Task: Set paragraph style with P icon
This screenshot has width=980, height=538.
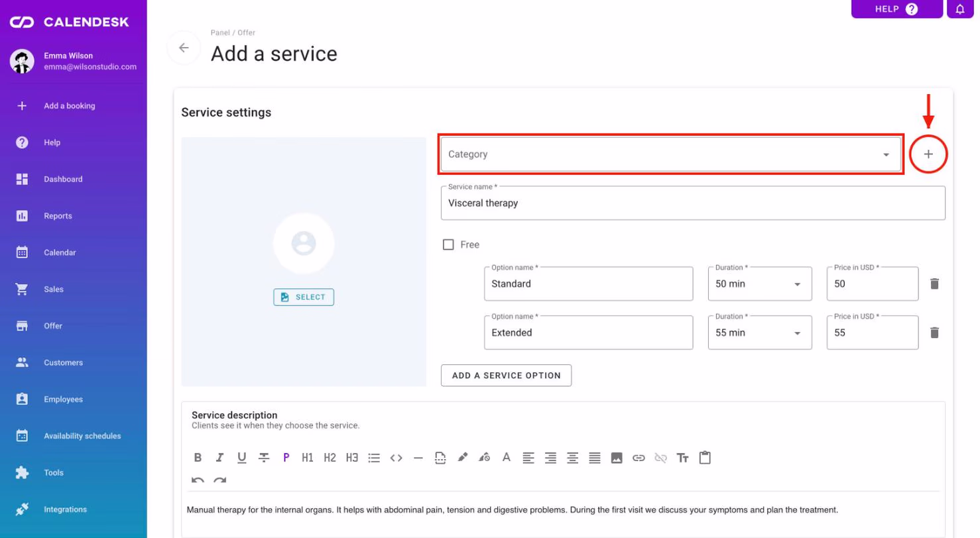Action: click(x=286, y=457)
